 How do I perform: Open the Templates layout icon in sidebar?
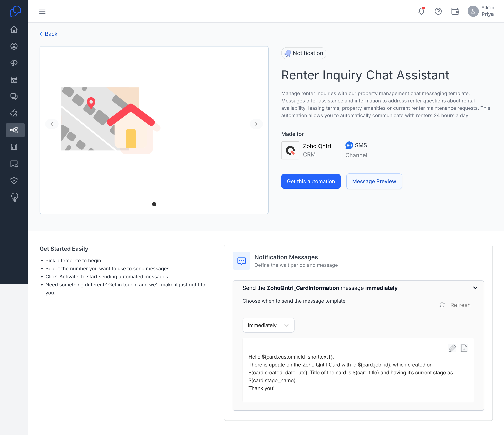tap(14, 80)
